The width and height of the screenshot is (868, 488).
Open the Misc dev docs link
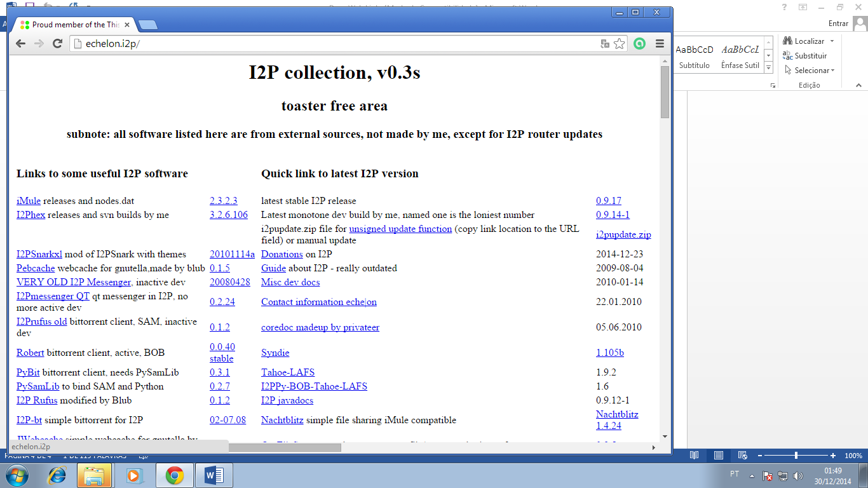290,282
